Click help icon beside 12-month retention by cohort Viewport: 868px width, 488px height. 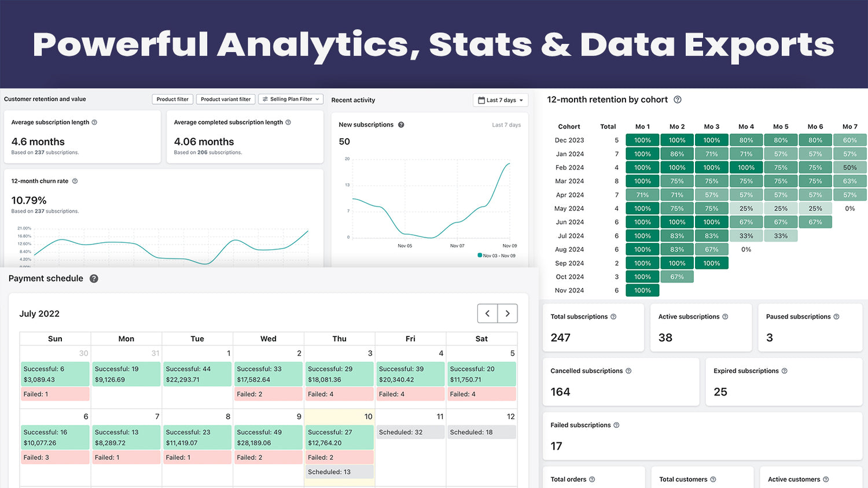point(678,99)
